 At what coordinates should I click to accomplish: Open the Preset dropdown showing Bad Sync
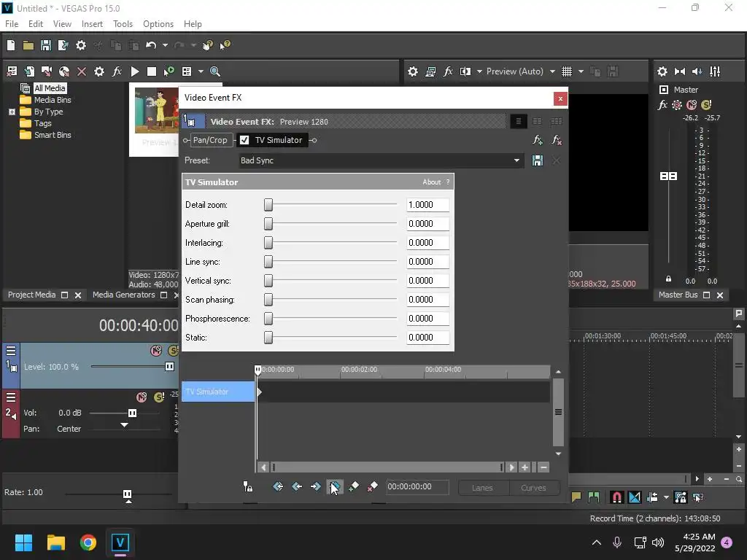click(381, 160)
